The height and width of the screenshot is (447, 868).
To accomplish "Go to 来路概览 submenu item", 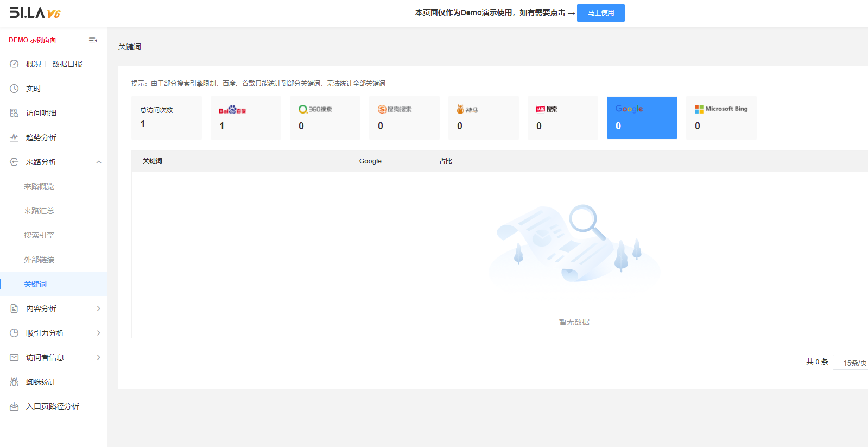I will click(39, 186).
